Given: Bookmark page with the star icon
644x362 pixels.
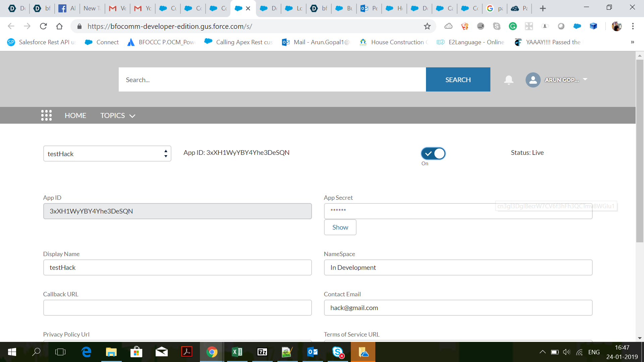Looking at the screenshot, I should click(x=427, y=26).
